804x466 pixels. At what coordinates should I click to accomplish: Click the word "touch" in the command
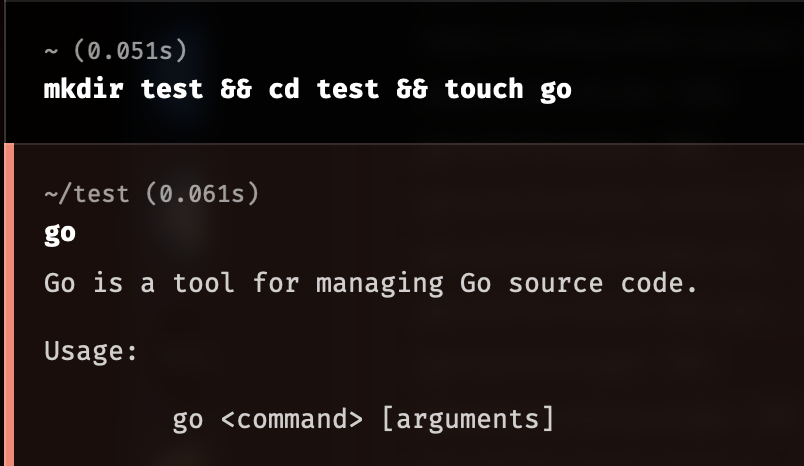[484, 89]
